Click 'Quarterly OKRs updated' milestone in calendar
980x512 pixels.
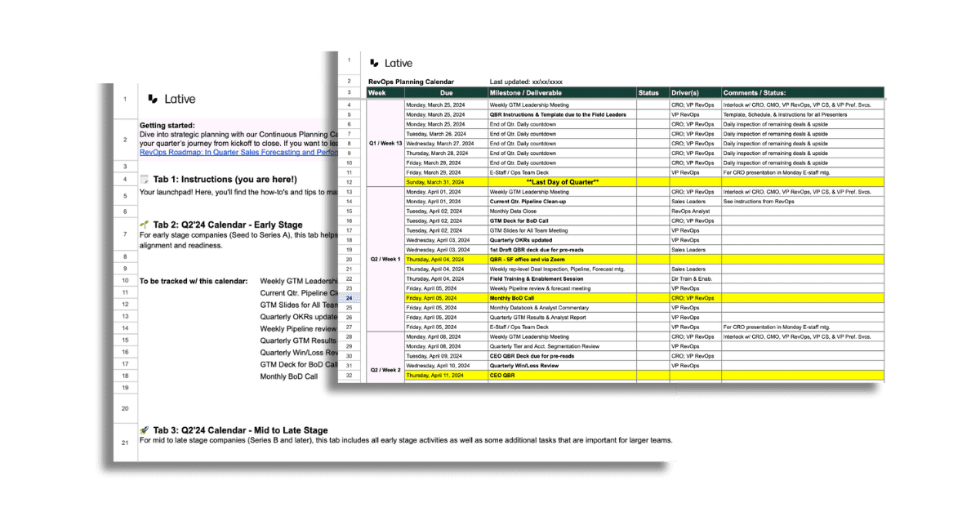click(561, 240)
